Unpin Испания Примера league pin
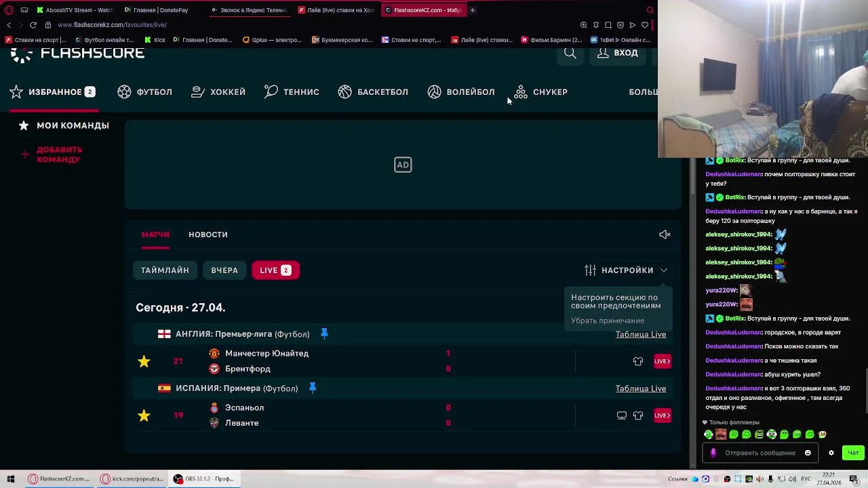 point(313,388)
